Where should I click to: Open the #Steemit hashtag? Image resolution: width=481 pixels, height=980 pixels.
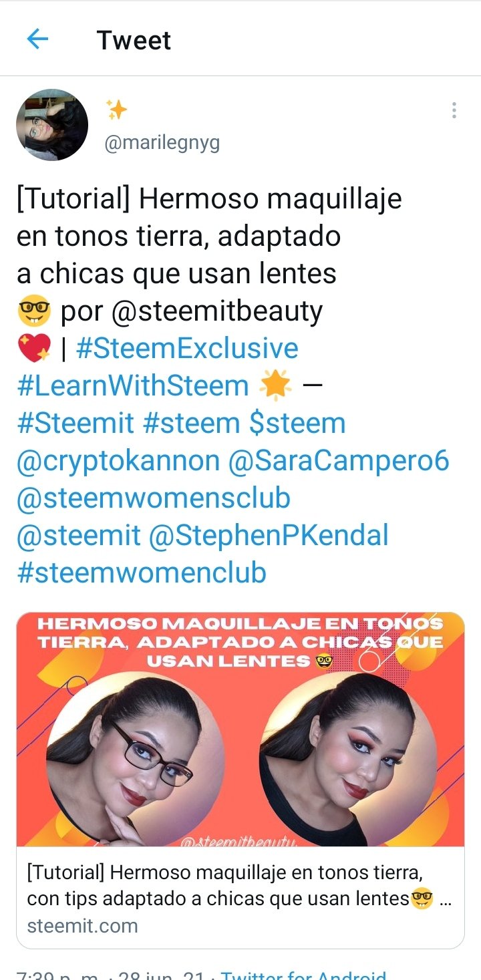pyautogui.click(x=75, y=424)
